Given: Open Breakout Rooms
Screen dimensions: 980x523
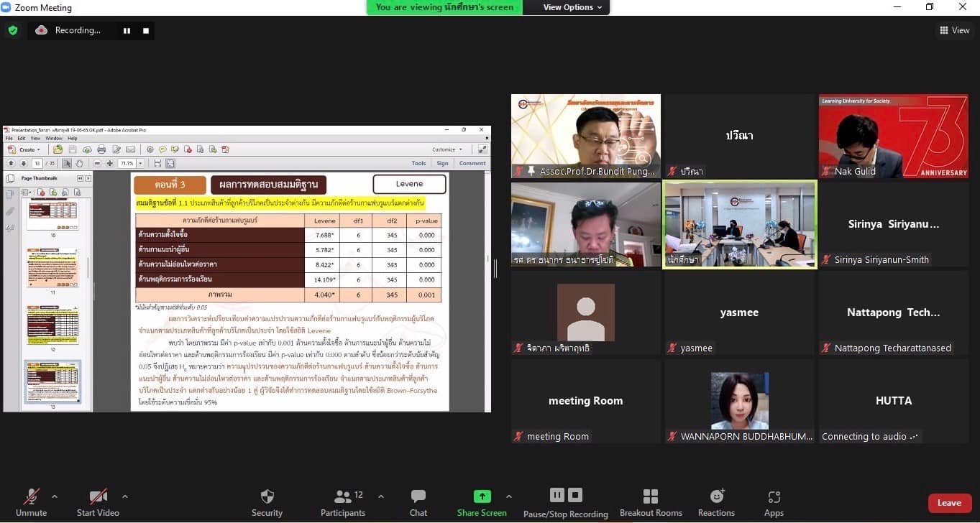Looking at the screenshot, I should [x=651, y=497].
